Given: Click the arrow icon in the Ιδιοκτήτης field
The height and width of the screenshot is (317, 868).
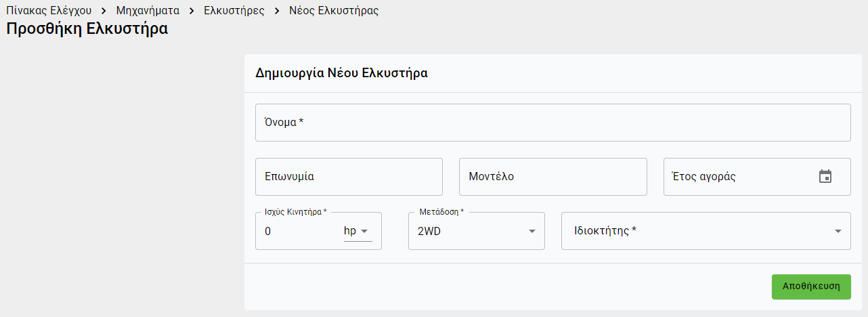Looking at the screenshot, I should pos(838,232).
